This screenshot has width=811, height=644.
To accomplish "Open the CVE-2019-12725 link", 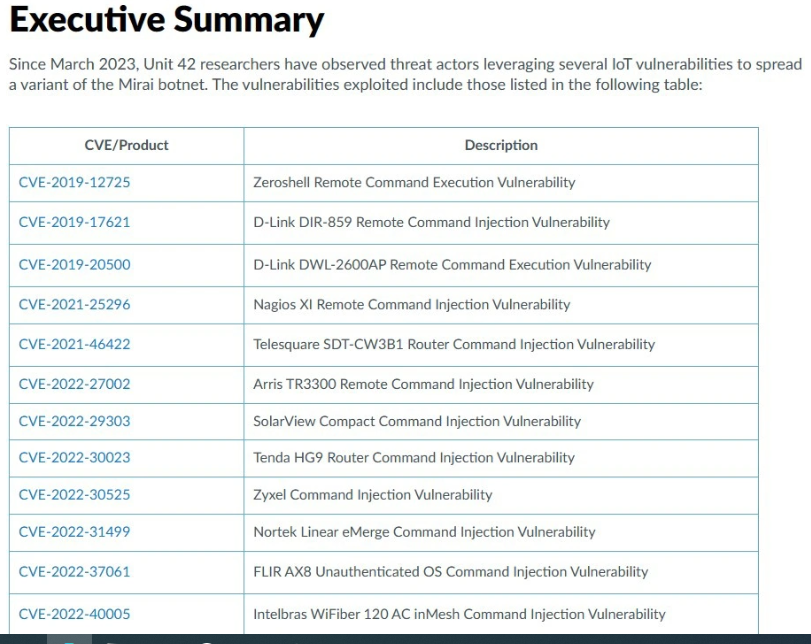I will [74, 183].
